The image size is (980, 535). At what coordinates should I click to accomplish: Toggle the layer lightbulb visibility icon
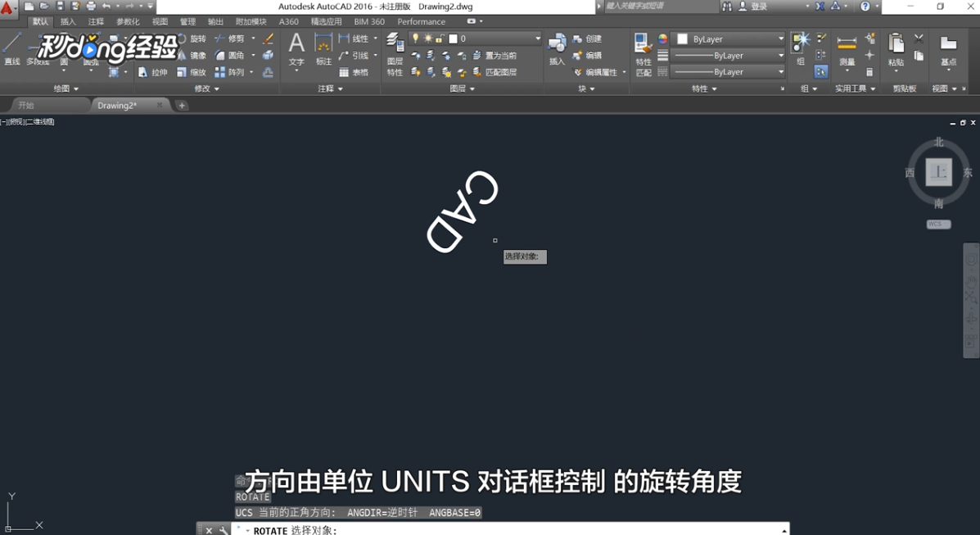coord(415,37)
